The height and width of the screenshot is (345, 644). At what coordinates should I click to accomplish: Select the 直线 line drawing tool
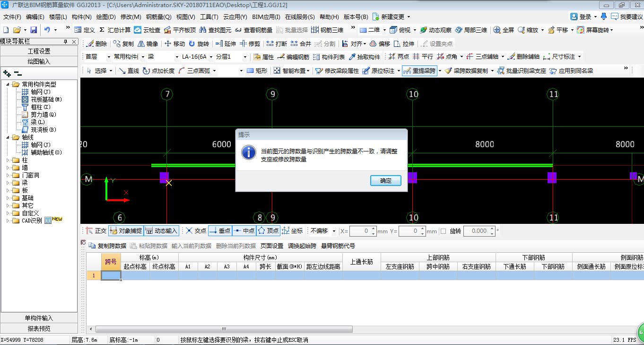point(129,71)
